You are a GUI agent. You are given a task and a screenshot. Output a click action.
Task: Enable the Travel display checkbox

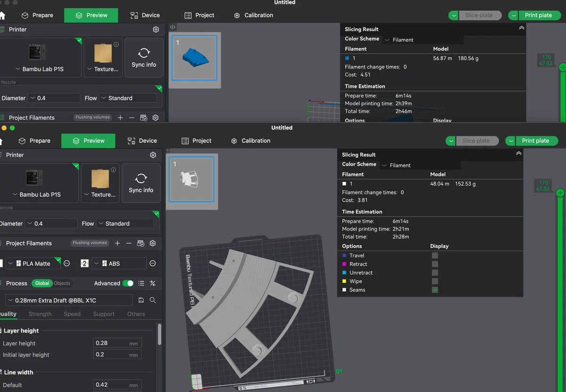click(435, 255)
